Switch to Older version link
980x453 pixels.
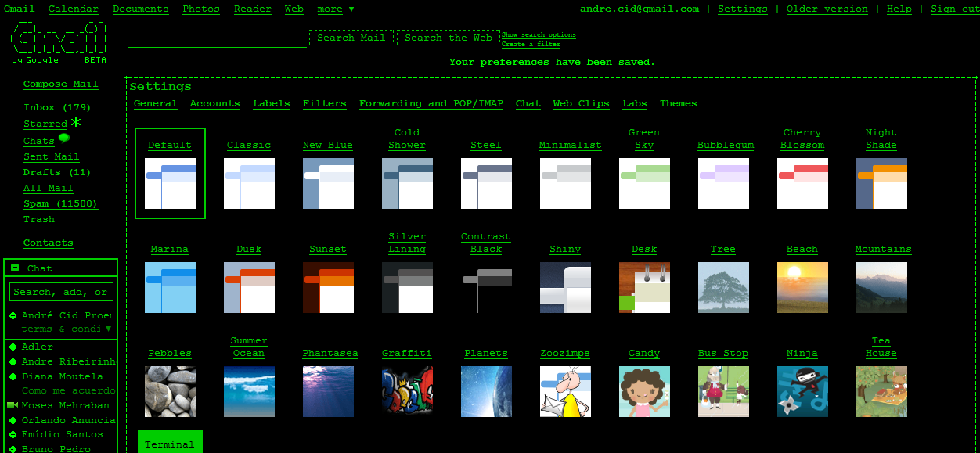[827, 9]
